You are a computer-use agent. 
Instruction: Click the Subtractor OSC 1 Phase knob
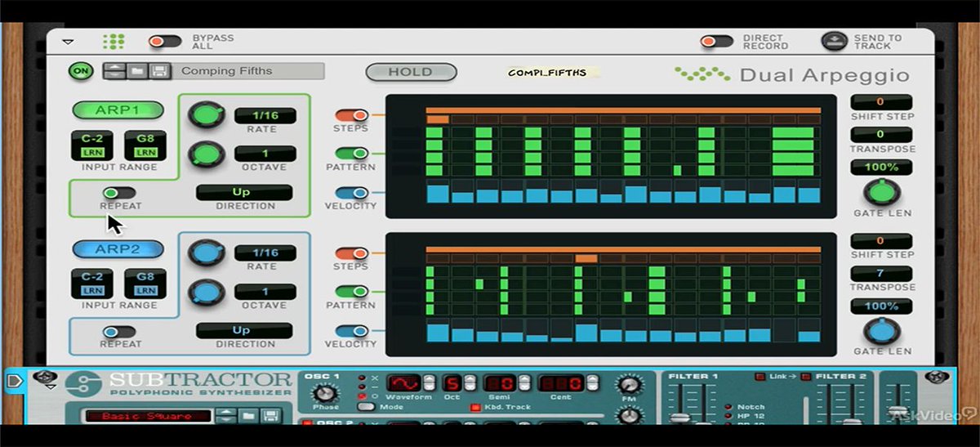(324, 393)
